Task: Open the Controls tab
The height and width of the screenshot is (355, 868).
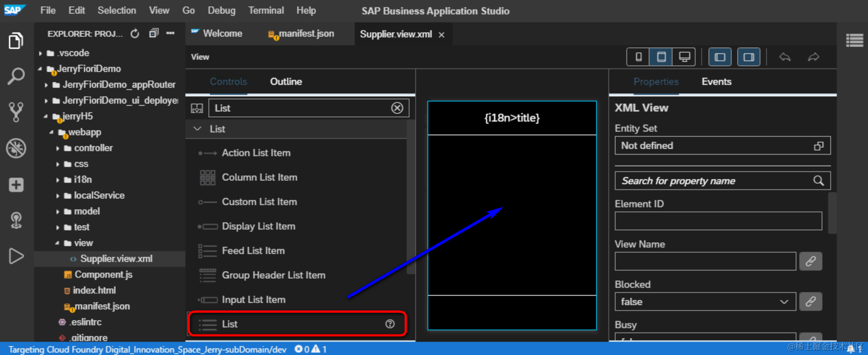Action: point(228,82)
